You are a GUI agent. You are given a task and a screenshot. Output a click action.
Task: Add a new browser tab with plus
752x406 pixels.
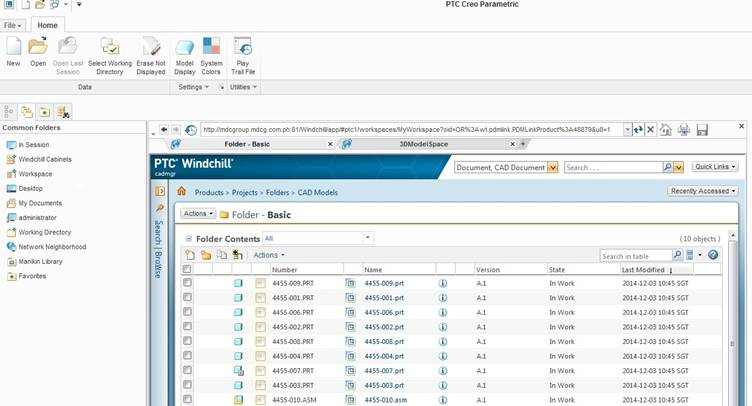point(523,144)
